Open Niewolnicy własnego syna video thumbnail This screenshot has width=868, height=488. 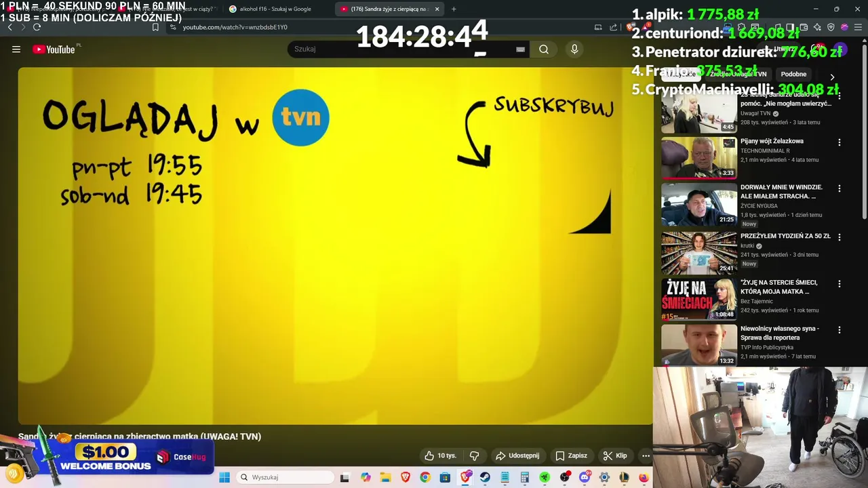pos(699,345)
